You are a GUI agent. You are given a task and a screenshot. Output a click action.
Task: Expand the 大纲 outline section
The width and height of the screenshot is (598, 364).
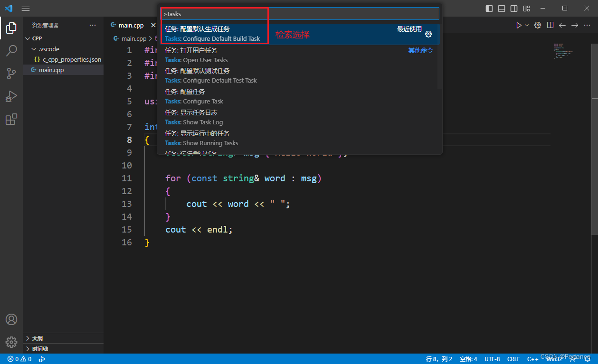pyautogui.click(x=63, y=338)
